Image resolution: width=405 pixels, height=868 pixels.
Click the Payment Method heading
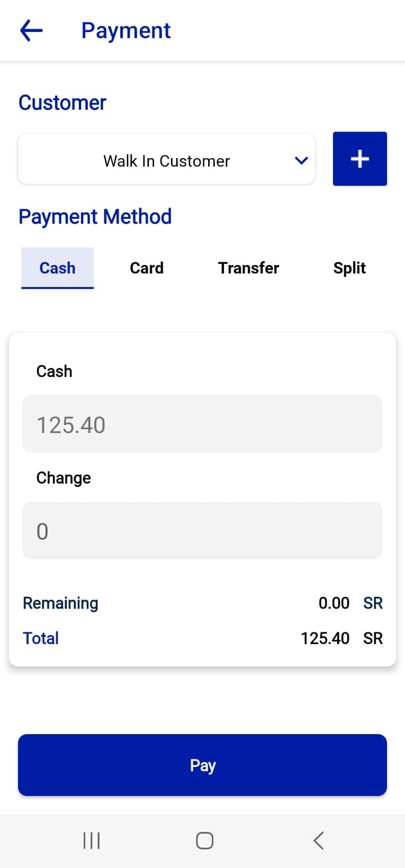pyautogui.click(x=95, y=217)
